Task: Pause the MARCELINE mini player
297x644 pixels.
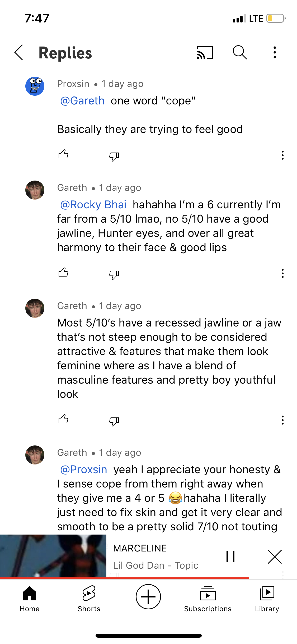Action: tap(230, 556)
